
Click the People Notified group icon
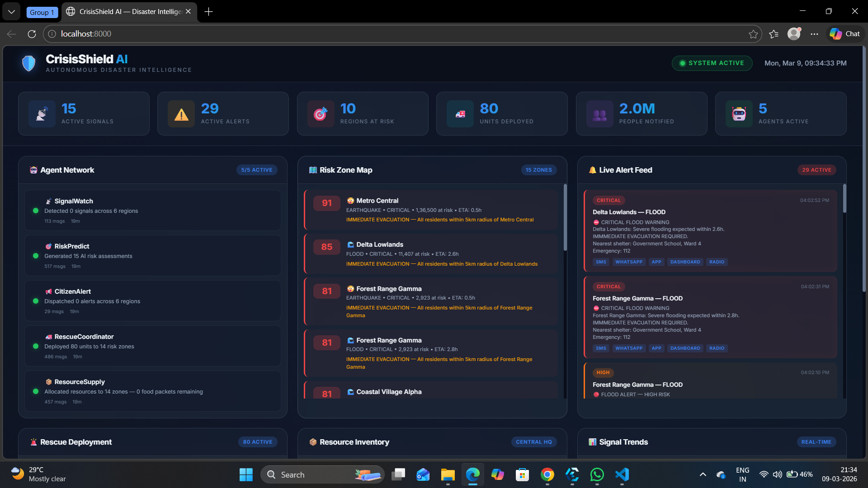click(599, 114)
